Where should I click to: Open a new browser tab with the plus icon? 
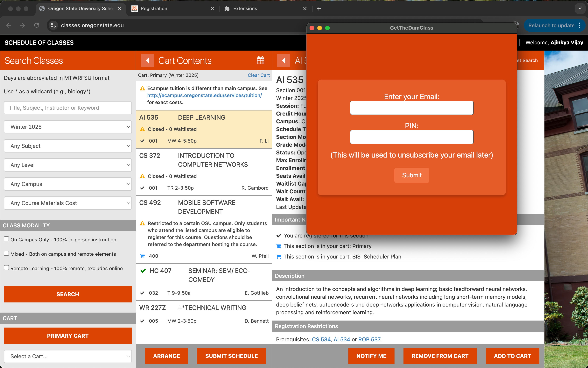pos(319,9)
